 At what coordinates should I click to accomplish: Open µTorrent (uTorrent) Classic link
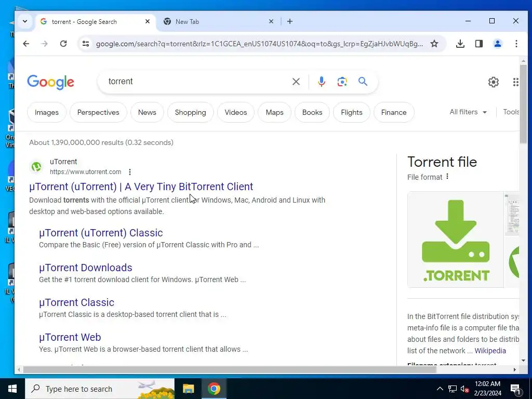click(101, 233)
